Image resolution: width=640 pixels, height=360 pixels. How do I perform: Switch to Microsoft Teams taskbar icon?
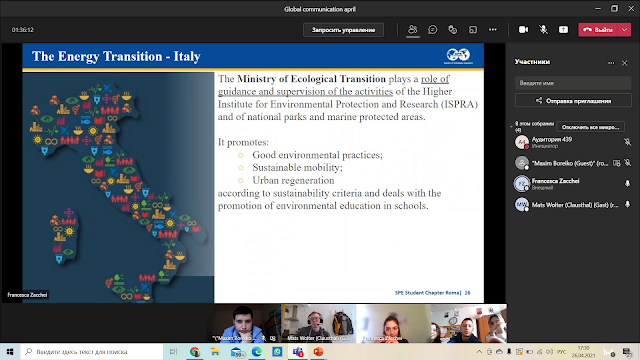pyautogui.click(x=298, y=351)
